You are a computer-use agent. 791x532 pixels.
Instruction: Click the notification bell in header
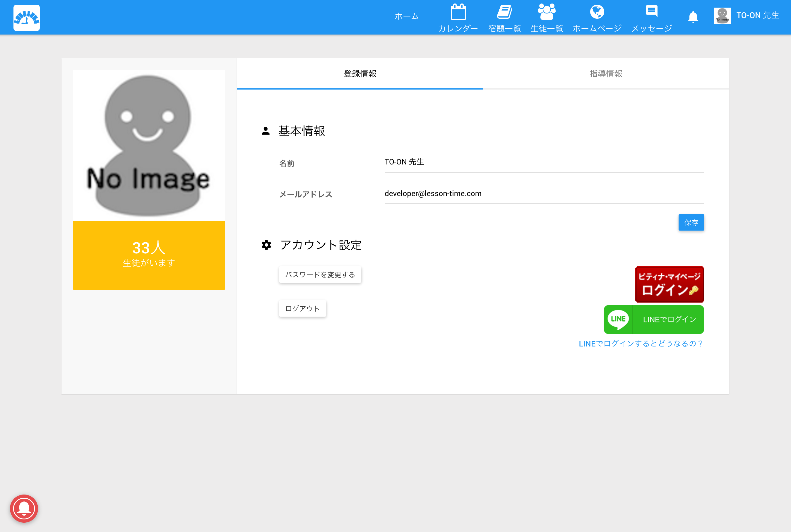[693, 17]
